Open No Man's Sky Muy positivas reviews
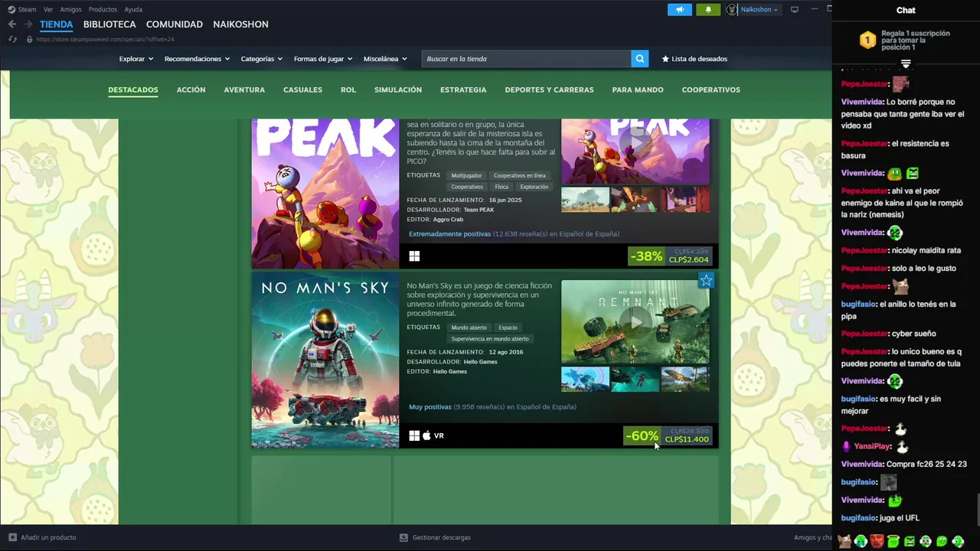The height and width of the screenshot is (551, 980). pyautogui.click(x=430, y=407)
